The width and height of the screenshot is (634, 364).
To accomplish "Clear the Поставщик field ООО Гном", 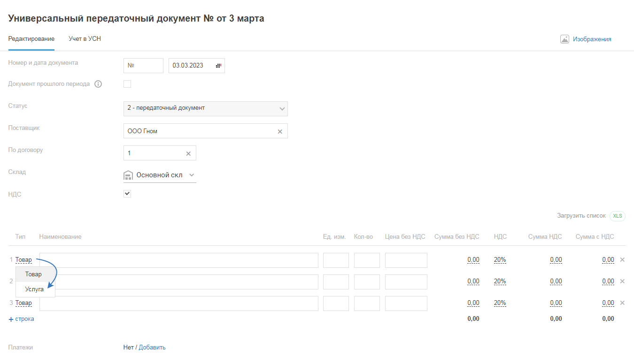I will [x=280, y=131].
